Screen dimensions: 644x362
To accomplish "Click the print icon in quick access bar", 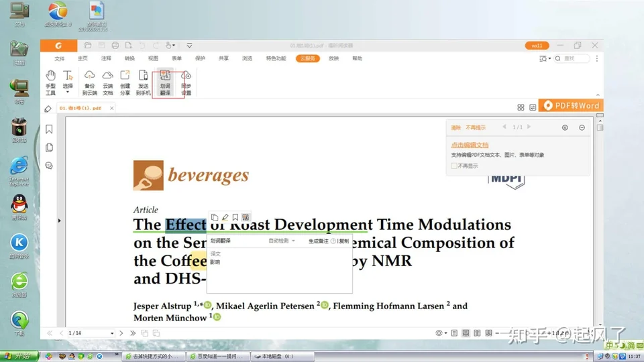I will click(115, 46).
